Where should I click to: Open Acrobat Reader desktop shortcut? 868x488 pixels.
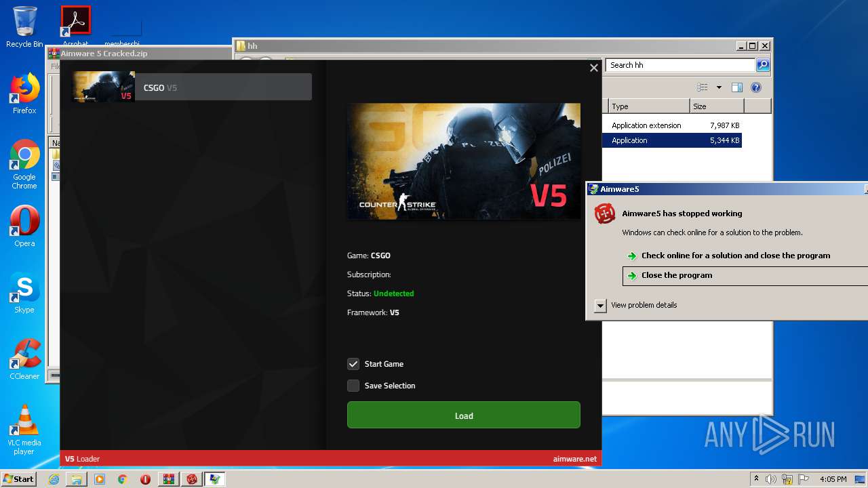(76, 26)
